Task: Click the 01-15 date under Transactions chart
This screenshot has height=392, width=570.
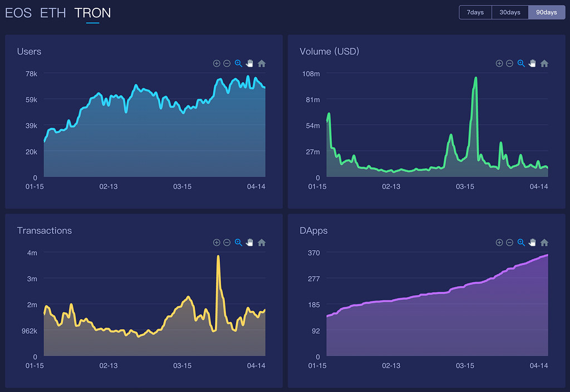Action: pos(35,365)
